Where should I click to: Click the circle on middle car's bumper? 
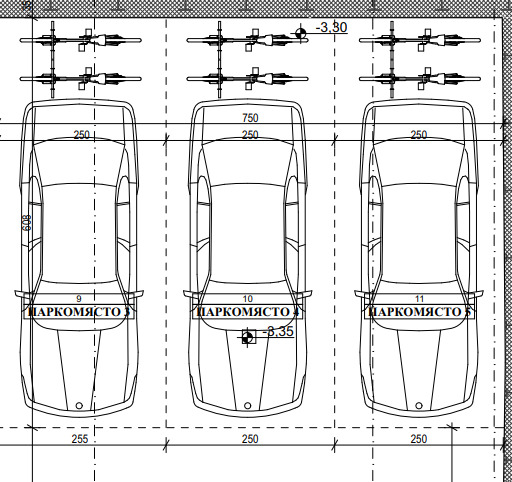pos(247,406)
